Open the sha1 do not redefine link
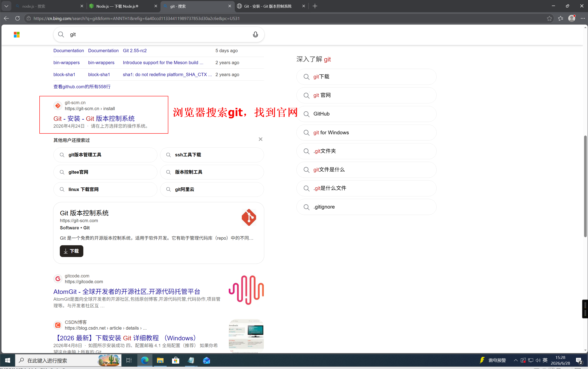Screen dimensions: 588x369 [x=167, y=74]
